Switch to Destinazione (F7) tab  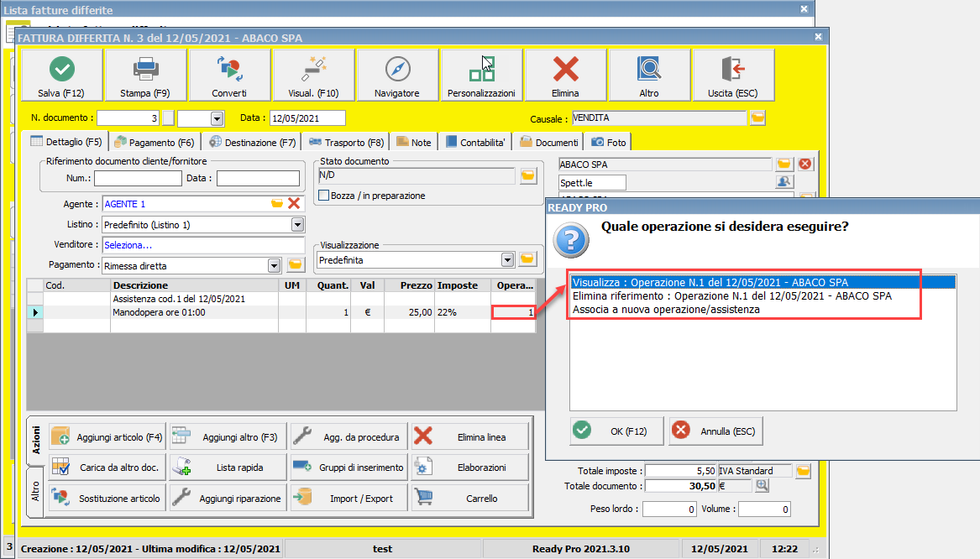[253, 143]
